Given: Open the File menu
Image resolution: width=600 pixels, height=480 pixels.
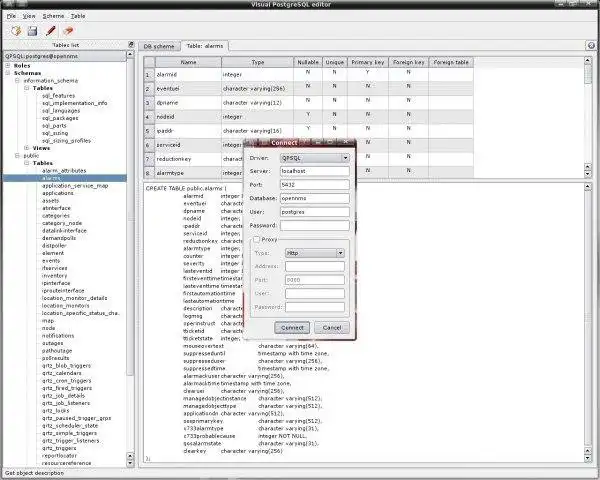Looking at the screenshot, I should pyautogui.click(x=11, y=16).
